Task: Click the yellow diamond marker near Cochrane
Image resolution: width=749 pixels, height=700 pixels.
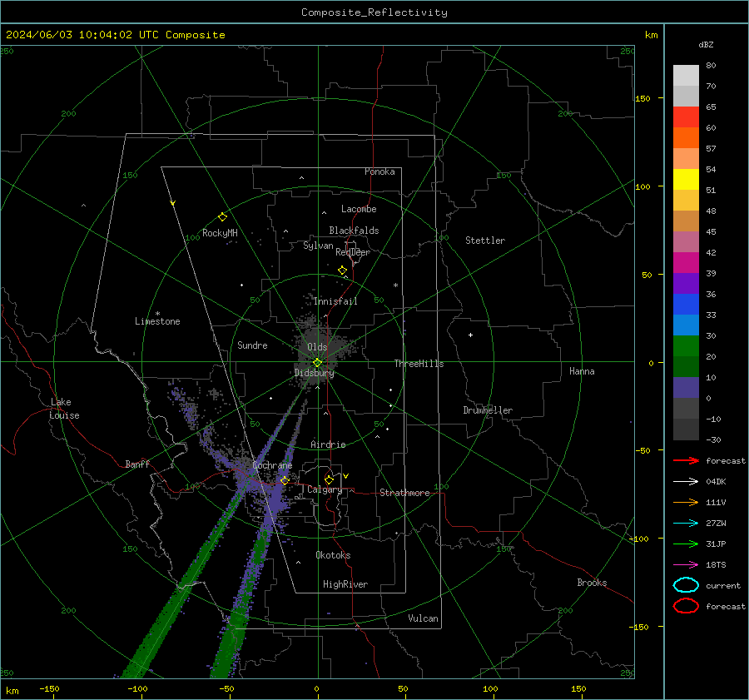Action: pyautogui.click(x=285, y=480)
